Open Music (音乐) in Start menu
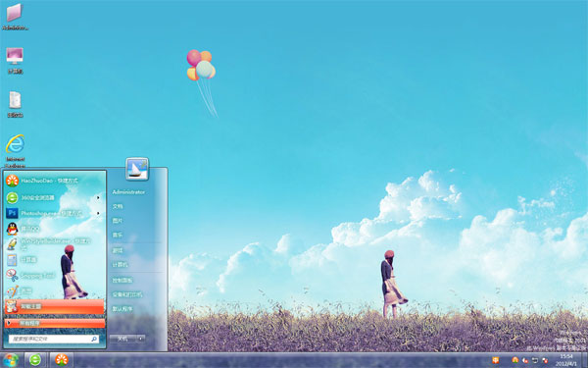This screenshot has width=588, height=368. click(118, 236)
